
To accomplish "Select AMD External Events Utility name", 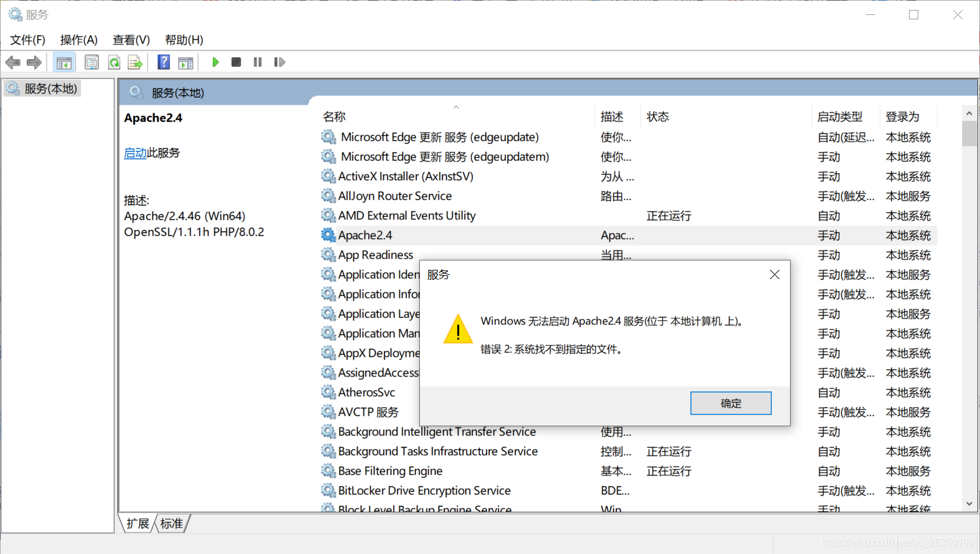I will [407, 216].
